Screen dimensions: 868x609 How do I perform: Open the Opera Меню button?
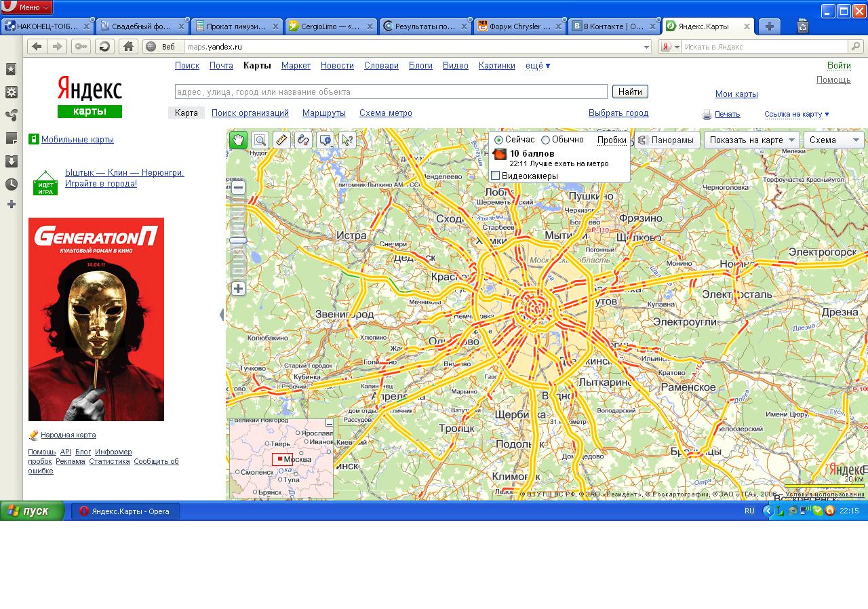point(26,7)
